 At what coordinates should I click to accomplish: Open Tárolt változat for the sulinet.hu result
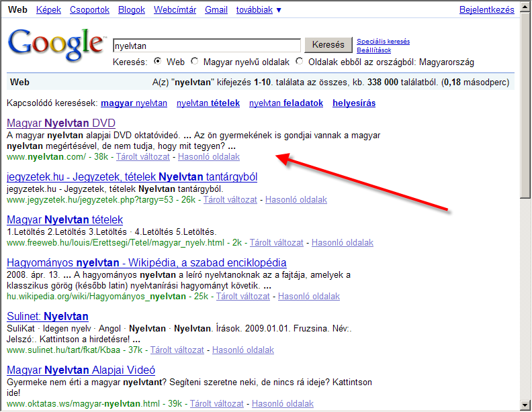[177, 350]
